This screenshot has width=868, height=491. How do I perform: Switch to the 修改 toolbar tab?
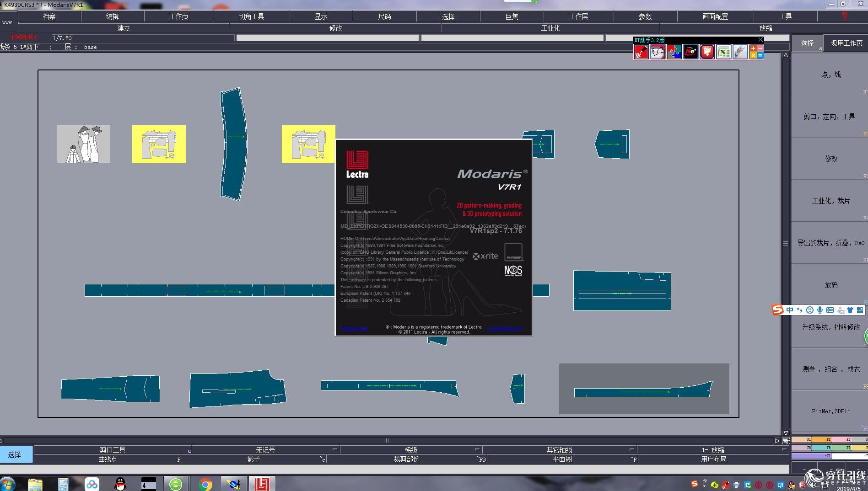(336, 28)
